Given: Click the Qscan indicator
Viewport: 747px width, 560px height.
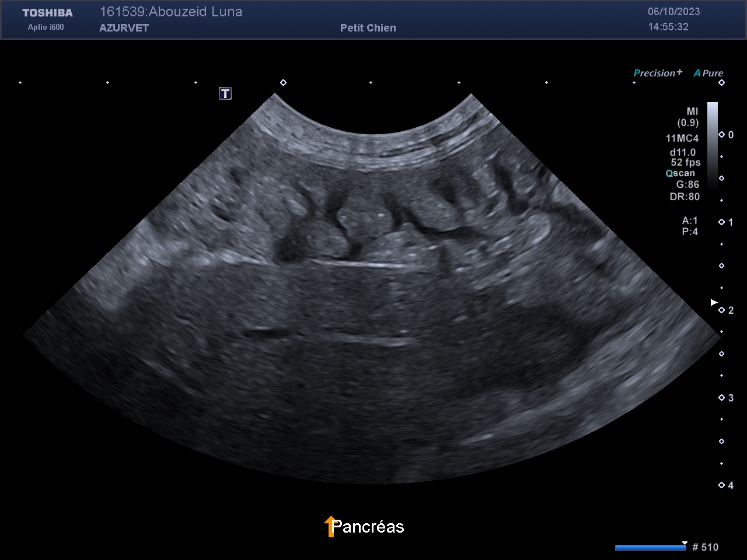Looking at the screenshot, I should point(680,173).
